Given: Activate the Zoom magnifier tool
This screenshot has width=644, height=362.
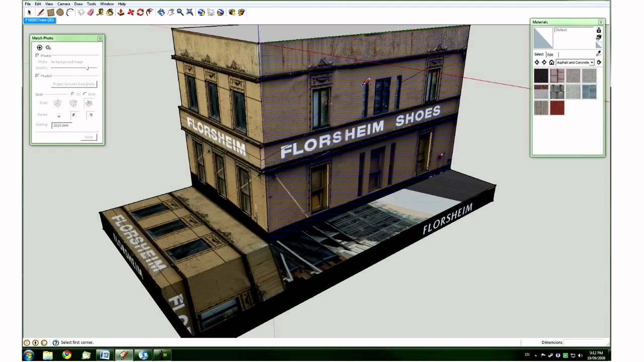Looking at the screenshot, I should tap(180, 12).
